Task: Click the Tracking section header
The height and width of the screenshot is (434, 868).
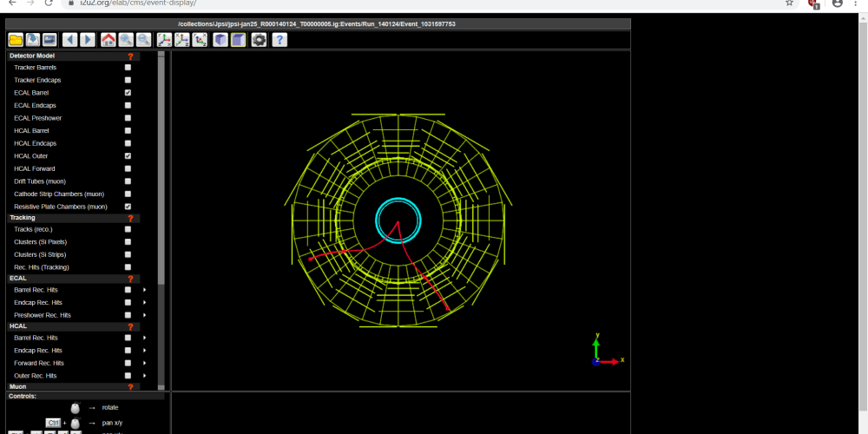Action: (23, 218)
